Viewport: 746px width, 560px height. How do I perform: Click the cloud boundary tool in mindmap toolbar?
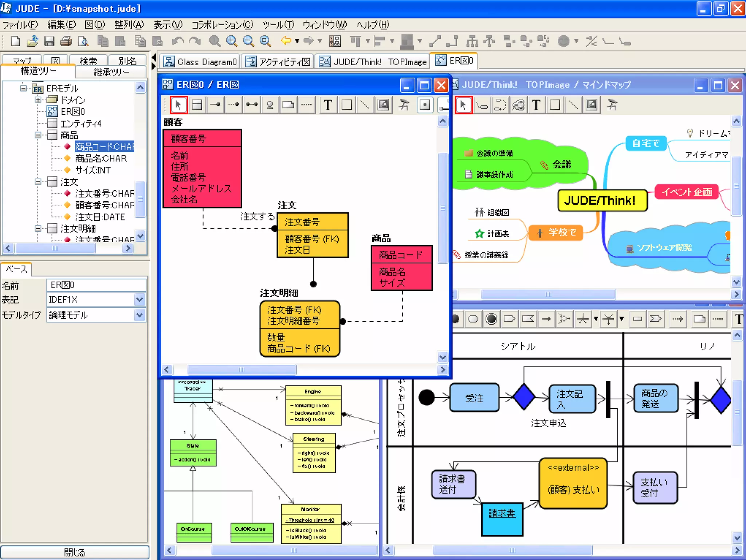[518, 105]
